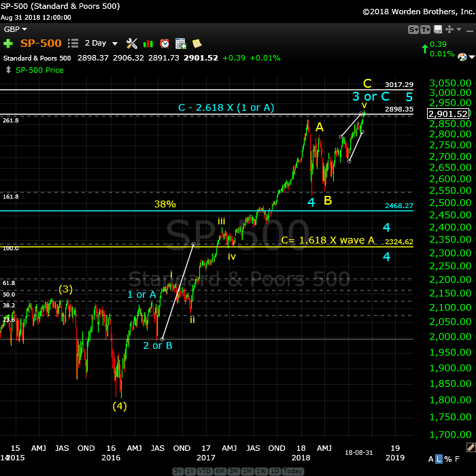Open the 2 Day timeframe dropdown
The image size is (476, 476).
[x=101, y=43]
